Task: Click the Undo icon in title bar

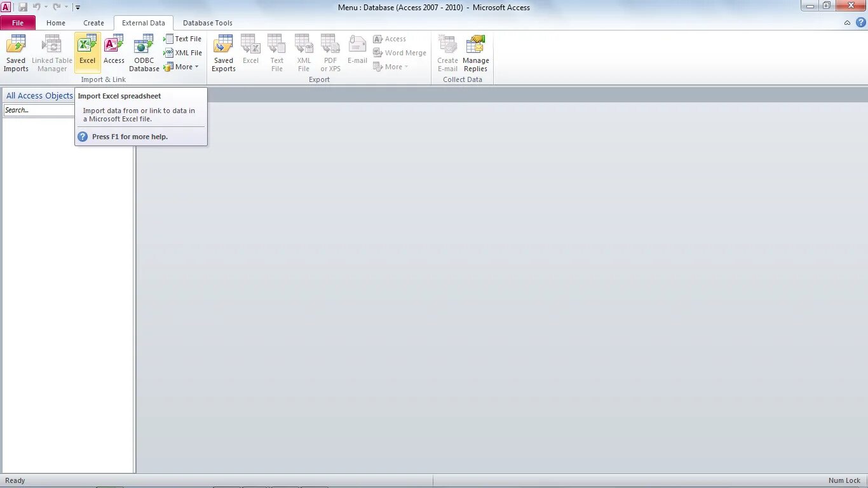Action: 37,7
